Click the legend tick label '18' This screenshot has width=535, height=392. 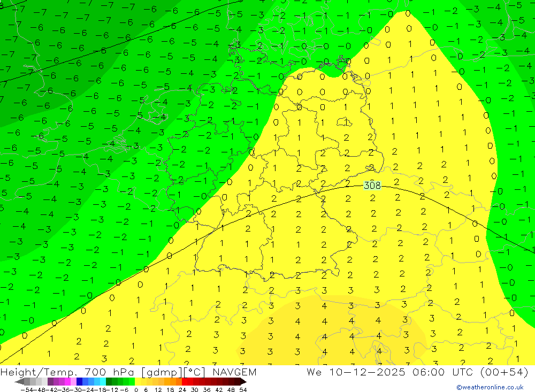coord(170,390)
